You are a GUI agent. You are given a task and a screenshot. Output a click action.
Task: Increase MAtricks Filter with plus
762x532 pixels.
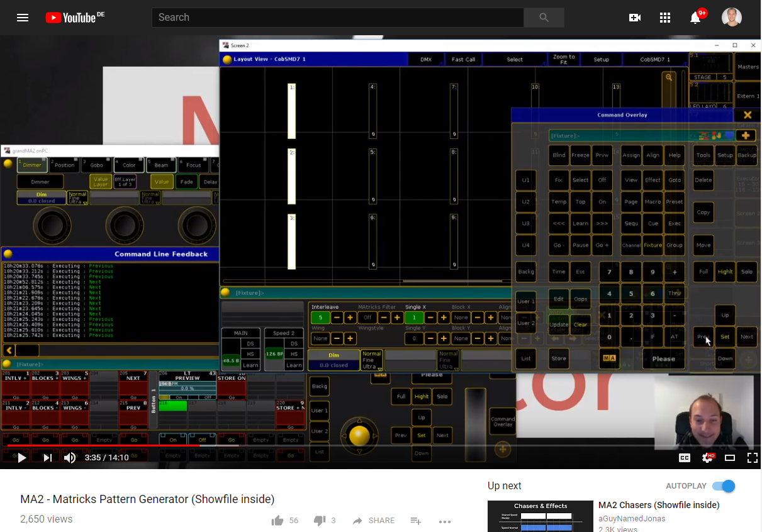pos(397,318)
